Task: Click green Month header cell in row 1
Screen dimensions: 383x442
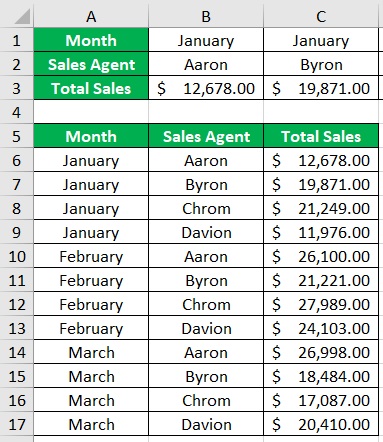Action: click(x=91, y=40)
